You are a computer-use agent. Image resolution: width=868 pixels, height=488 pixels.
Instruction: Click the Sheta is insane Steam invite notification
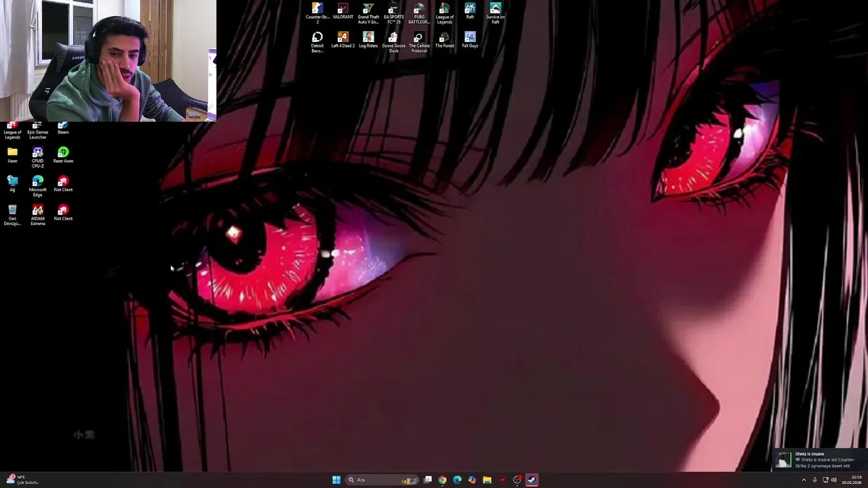click(x=820, y=460)
